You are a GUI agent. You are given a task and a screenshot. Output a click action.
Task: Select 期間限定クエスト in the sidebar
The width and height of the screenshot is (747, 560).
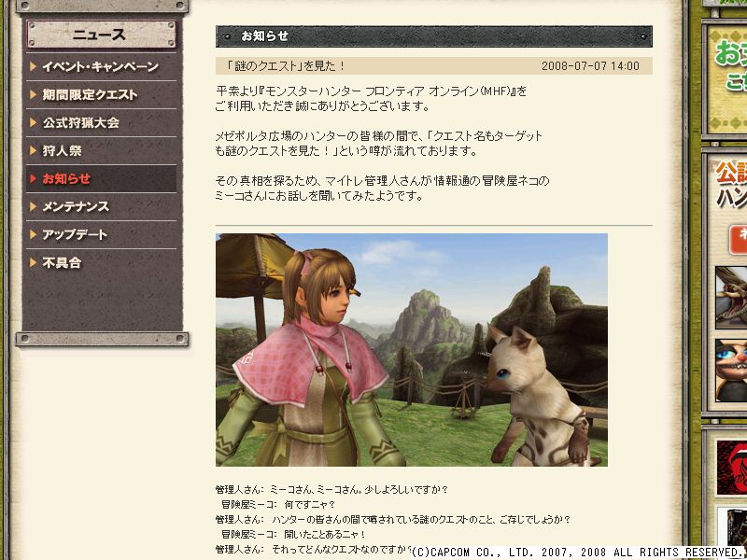pos(101,95)
